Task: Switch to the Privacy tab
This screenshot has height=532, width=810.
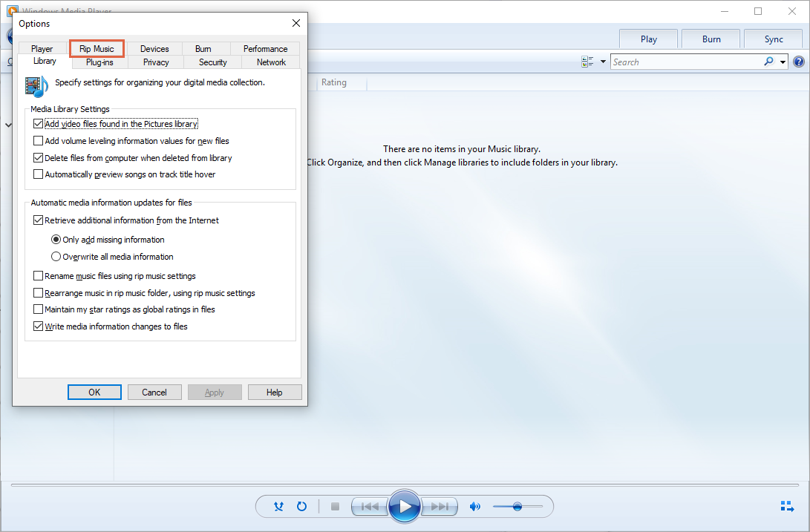Action: (x=156, y=62)
